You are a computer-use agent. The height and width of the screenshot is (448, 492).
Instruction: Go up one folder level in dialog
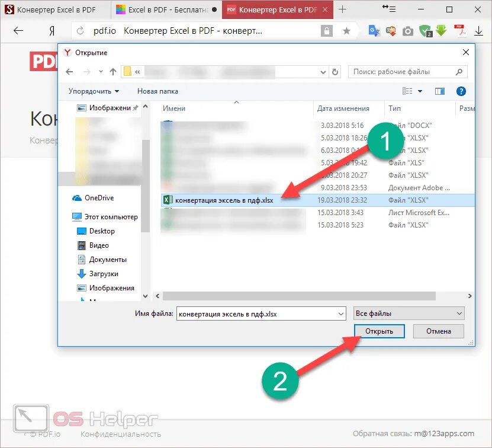[113, 72]
